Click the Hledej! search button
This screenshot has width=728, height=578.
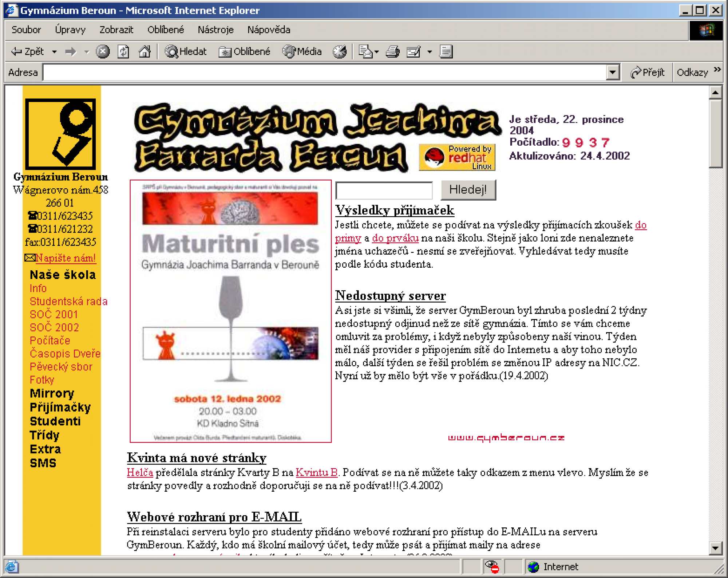click(x=468, y=190)
